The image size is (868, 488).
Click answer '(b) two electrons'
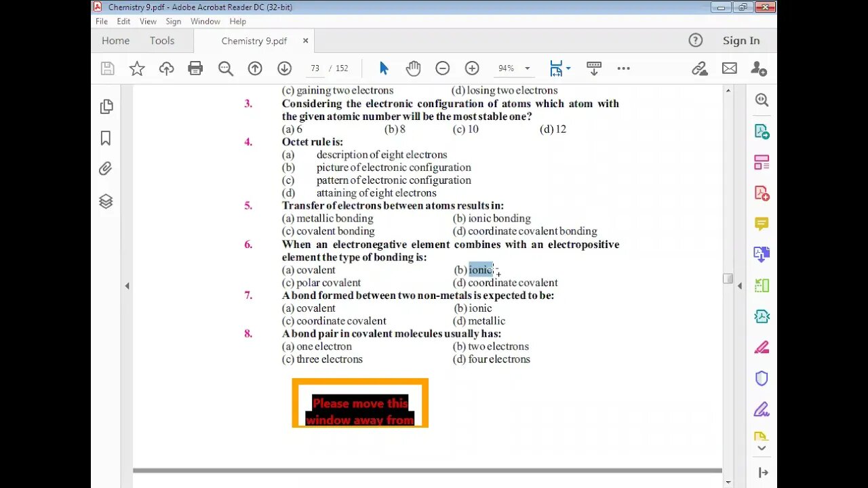point(491,346)
